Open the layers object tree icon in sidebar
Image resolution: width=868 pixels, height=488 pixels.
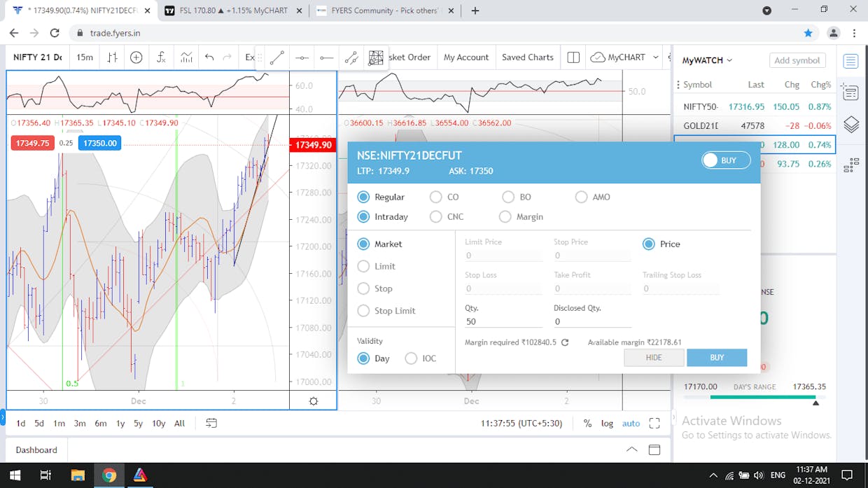tap(850, 125)
